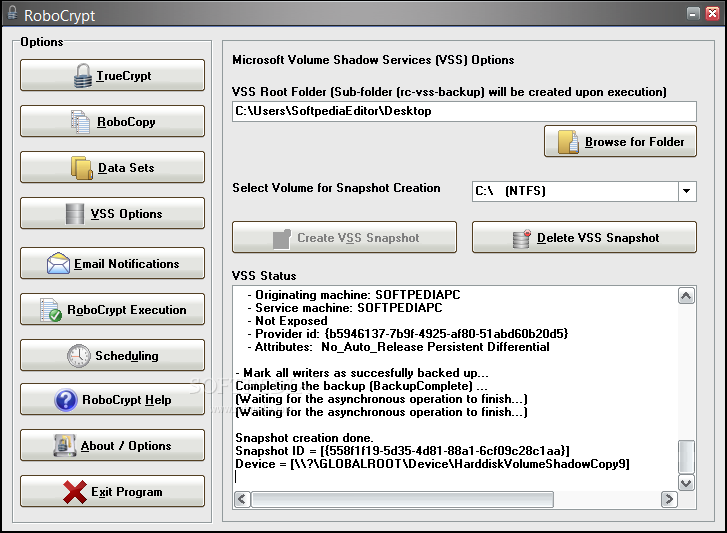This screenshot has height=533, width=727.
Task: Click the Delete VSS Snapshot database icon
Action: [522, 239]
